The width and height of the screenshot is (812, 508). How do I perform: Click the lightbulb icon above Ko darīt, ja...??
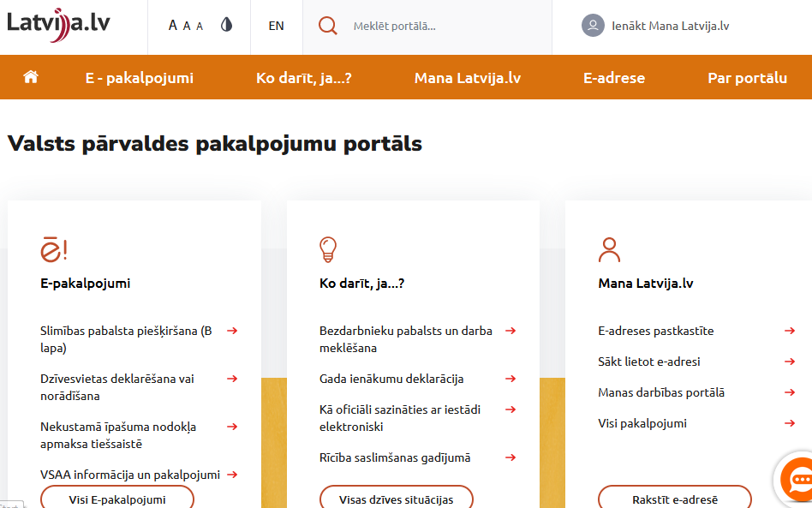tap(328, 249)
